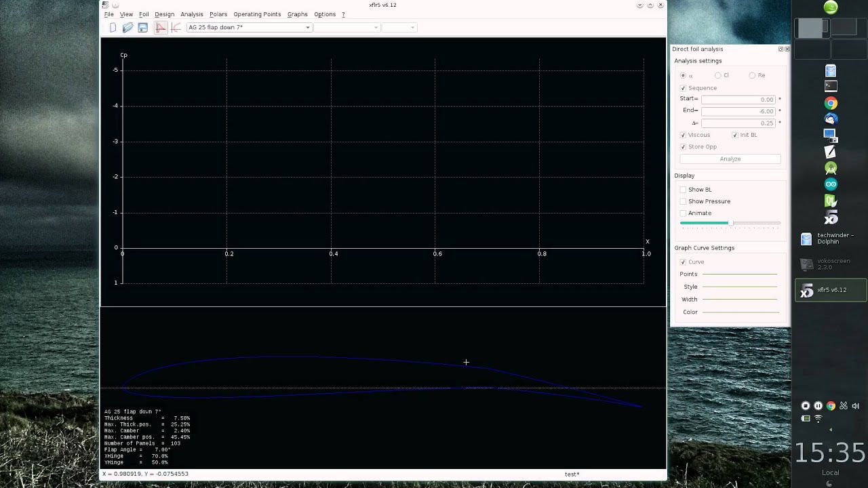This screenshot has width=868, height=488.
Task: Launch Arduino IDE from the panel
Action: 831,184
